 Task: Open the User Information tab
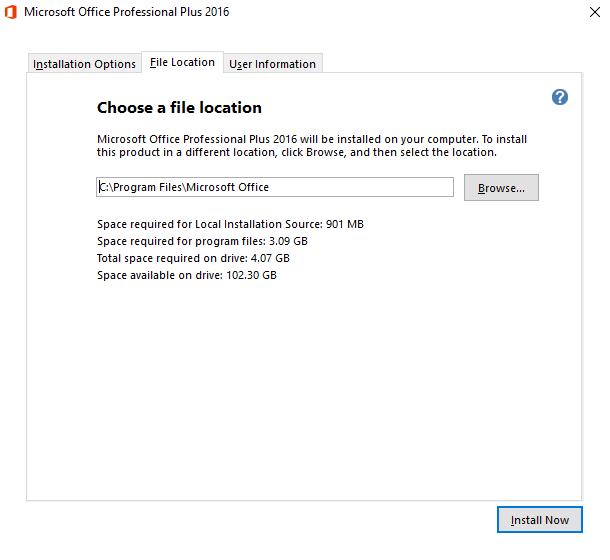tap(272, 63)
